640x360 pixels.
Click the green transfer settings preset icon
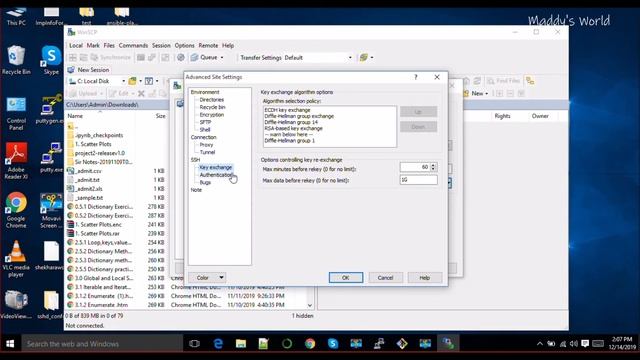[364, 58]
